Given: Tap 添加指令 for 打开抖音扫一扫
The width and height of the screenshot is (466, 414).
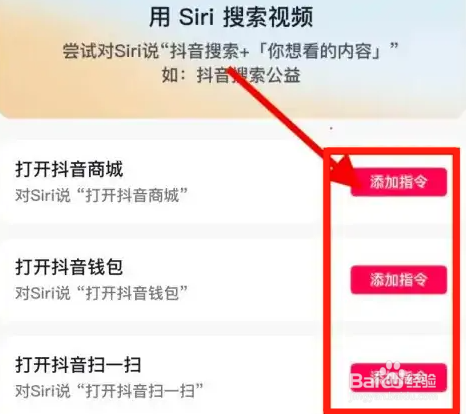Looking at the screenshot, I should click(399, 378).
